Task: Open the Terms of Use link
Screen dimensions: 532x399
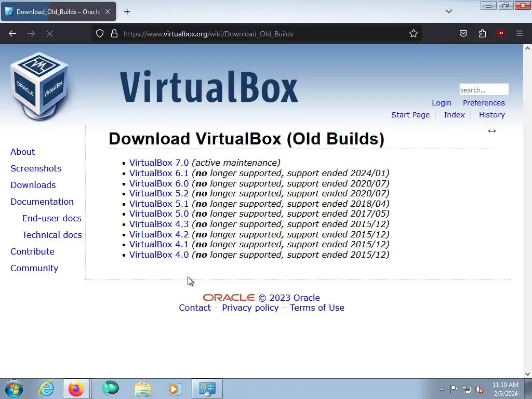Action: point(317,308)
